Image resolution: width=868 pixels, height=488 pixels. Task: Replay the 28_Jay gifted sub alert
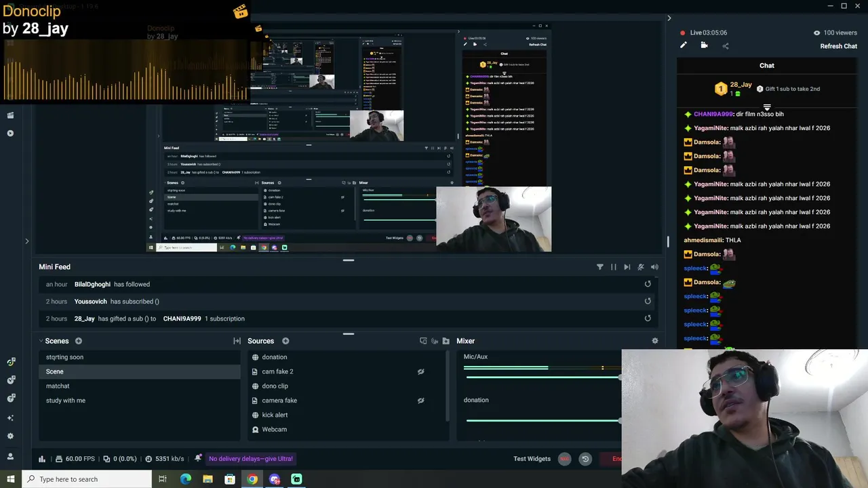point(648,319)
